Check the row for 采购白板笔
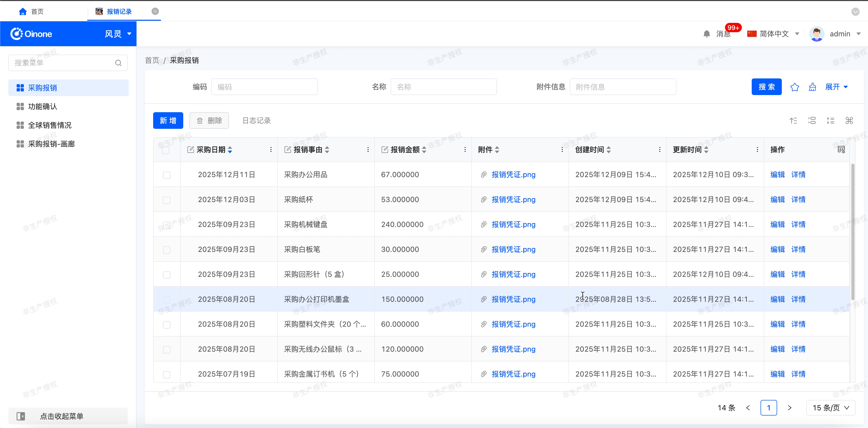 (166, 250)
